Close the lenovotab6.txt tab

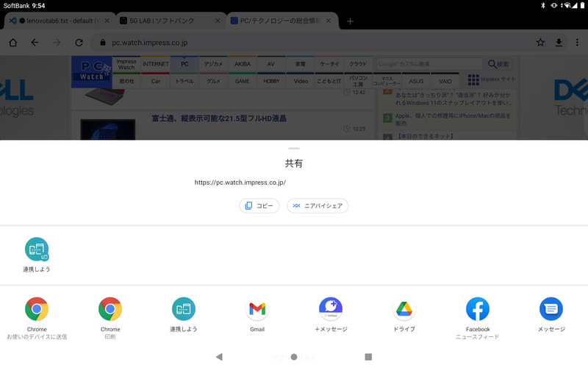click(x=107, y=21)
